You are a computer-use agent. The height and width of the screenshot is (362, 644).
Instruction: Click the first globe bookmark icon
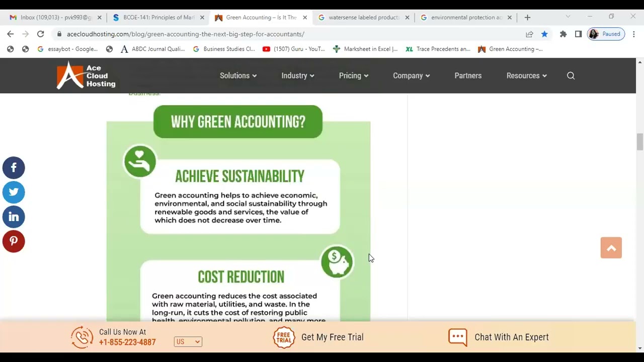click(10, 49)
